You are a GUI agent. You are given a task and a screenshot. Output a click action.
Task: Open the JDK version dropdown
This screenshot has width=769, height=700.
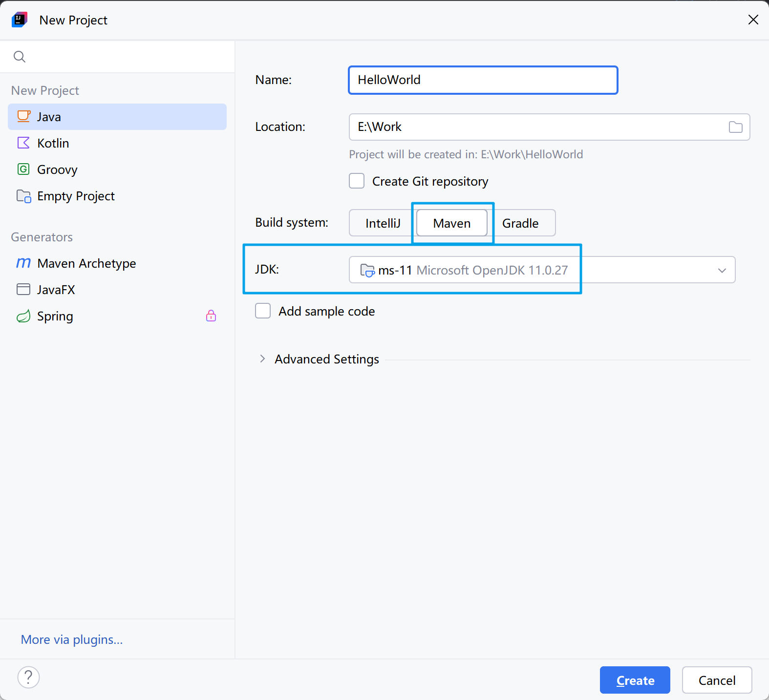(x=722, y=270)
